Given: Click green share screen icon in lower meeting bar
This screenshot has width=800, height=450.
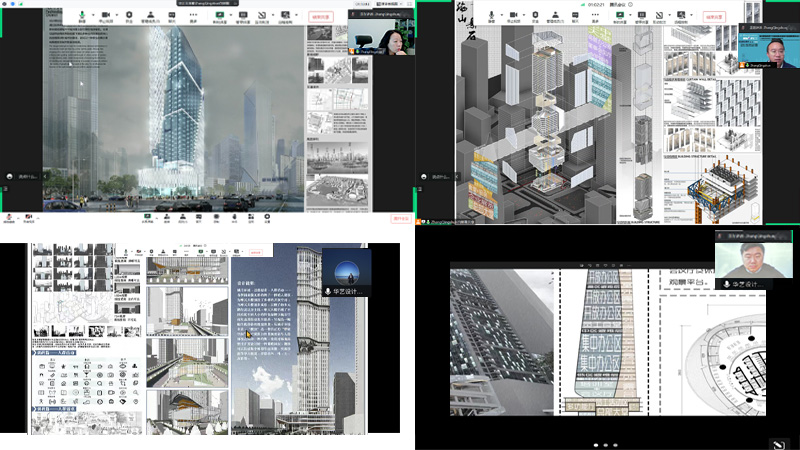Looking at the screenshot, I should pos(147,218).
